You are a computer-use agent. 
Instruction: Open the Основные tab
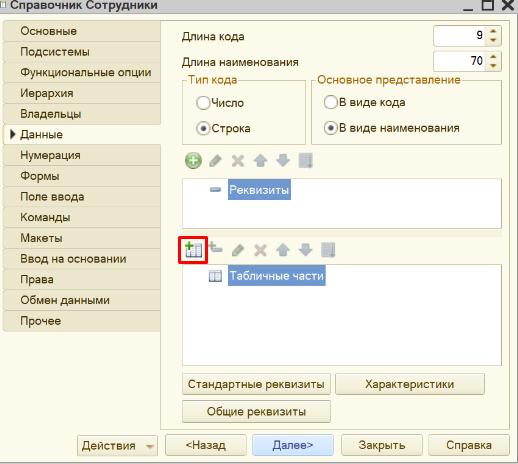coord(82,31)
